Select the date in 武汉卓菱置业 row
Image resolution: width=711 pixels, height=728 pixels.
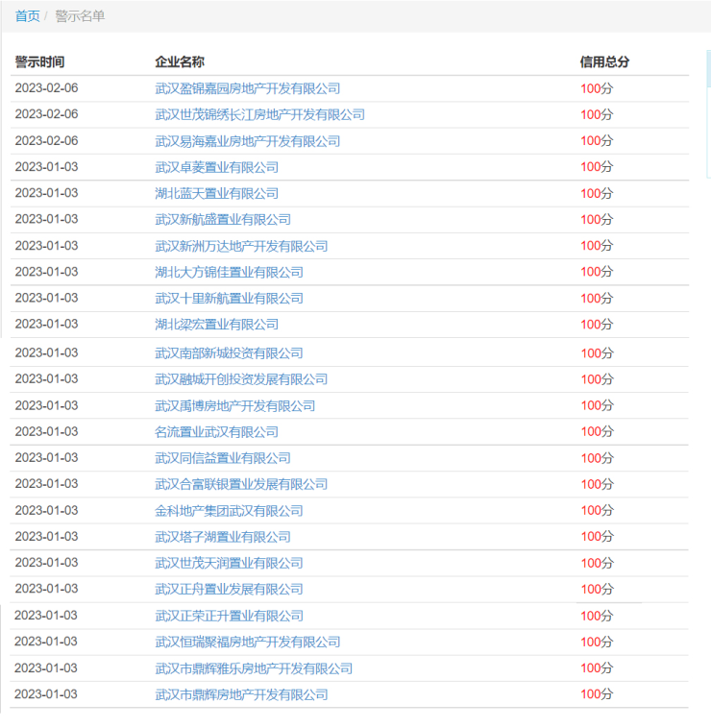(46, 167)
